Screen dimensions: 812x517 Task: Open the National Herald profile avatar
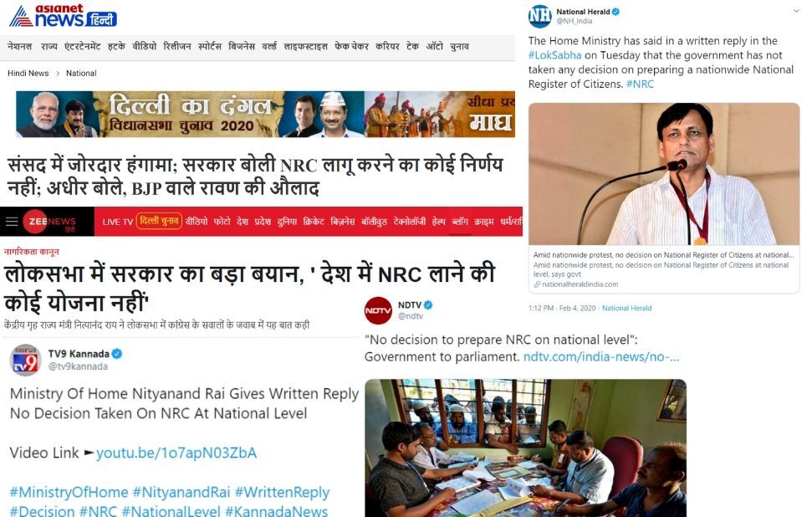[x=539, y=16]
